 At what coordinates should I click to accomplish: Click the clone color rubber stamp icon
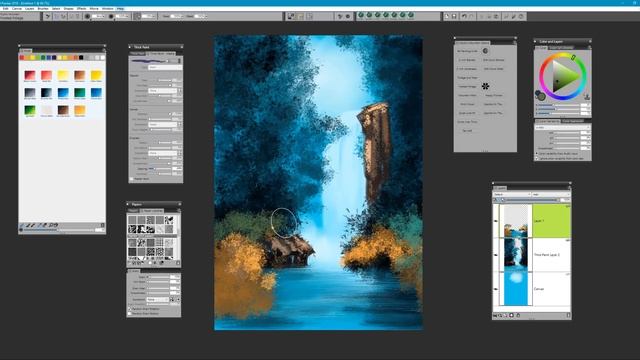pyautogui.click(x=587, y=97)
